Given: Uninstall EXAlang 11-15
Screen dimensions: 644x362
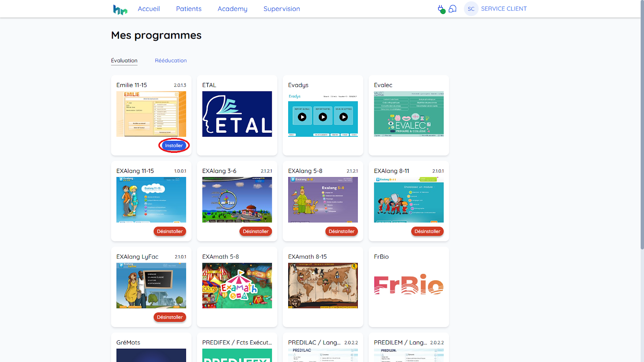Looking at the screenshot, I should (x=170, y=231).
